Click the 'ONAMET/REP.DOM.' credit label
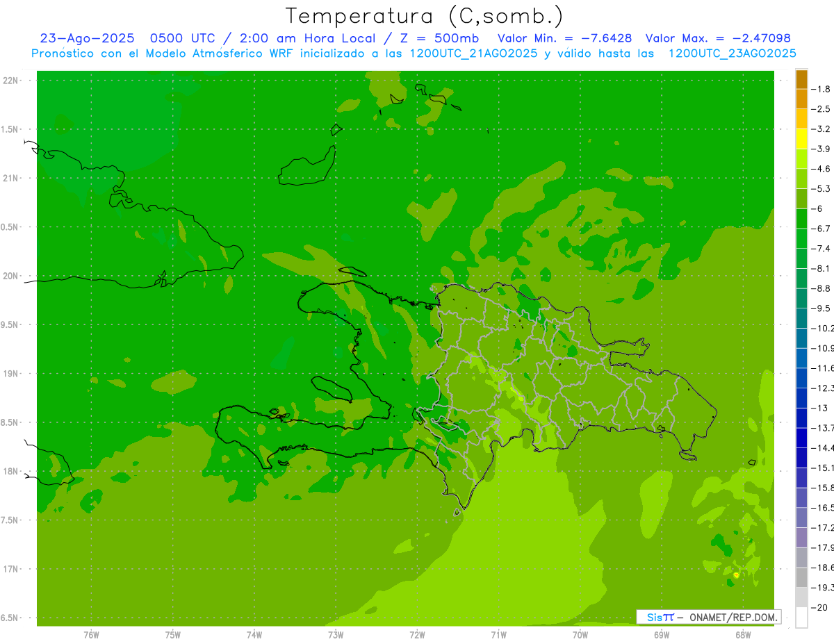Viewport: 834px width, 644px height. (732, 617)
